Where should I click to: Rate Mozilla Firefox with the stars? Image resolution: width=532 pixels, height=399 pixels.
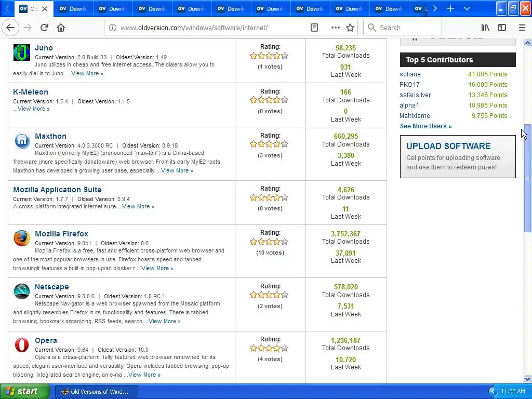pos(269,242)
